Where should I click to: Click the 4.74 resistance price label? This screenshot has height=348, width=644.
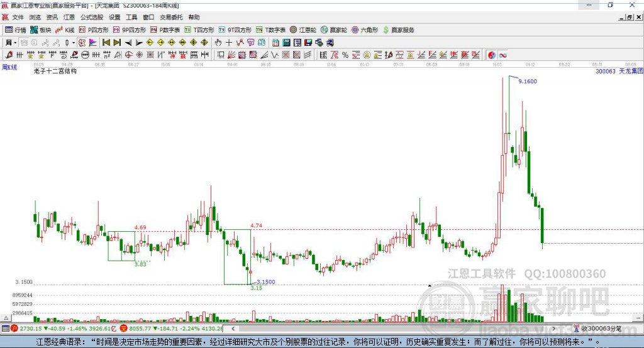[x=257, y=226]
